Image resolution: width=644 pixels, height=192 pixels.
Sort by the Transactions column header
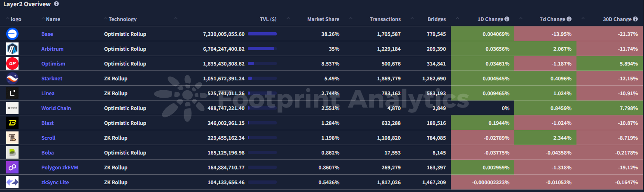(385, 19)
